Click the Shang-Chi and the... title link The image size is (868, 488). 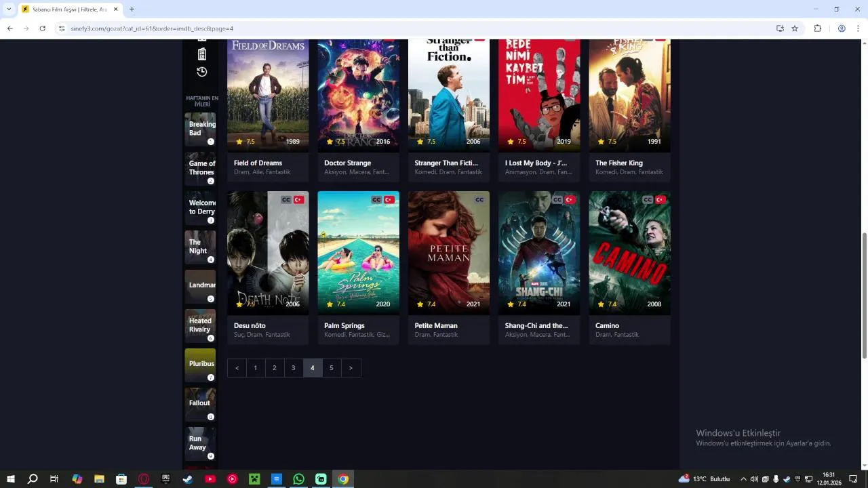(x=536, y=325)
